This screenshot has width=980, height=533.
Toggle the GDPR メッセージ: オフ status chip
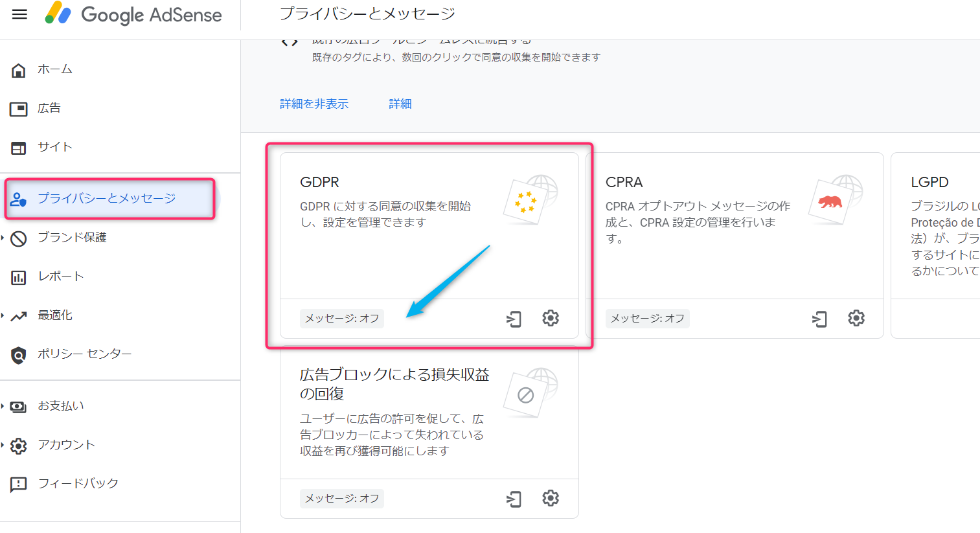point(341,317)
